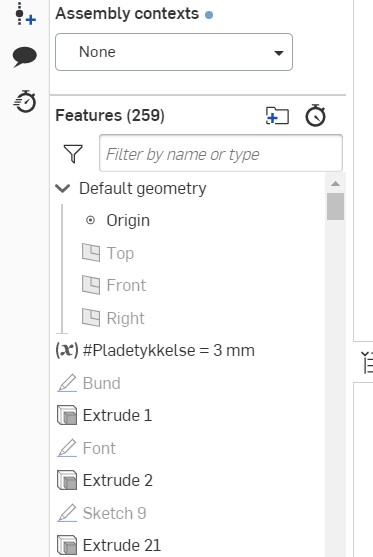The image size is (373, 557).
Task: Open the performance stopwatch sidebar icon
Action: click(x=25, y=102)
